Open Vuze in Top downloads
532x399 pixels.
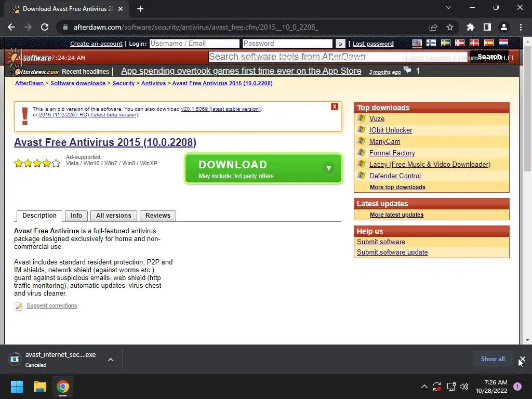(x=377, y=119)
